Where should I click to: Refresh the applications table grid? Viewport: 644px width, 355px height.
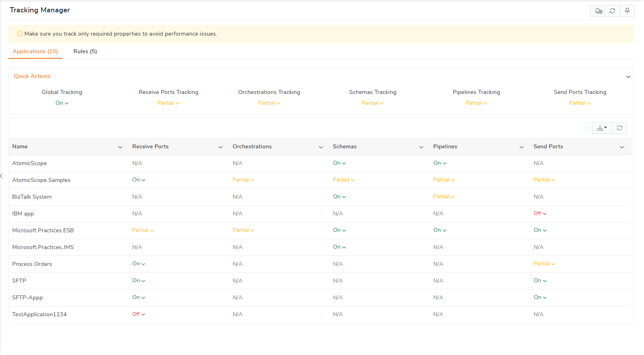(620, 128)
